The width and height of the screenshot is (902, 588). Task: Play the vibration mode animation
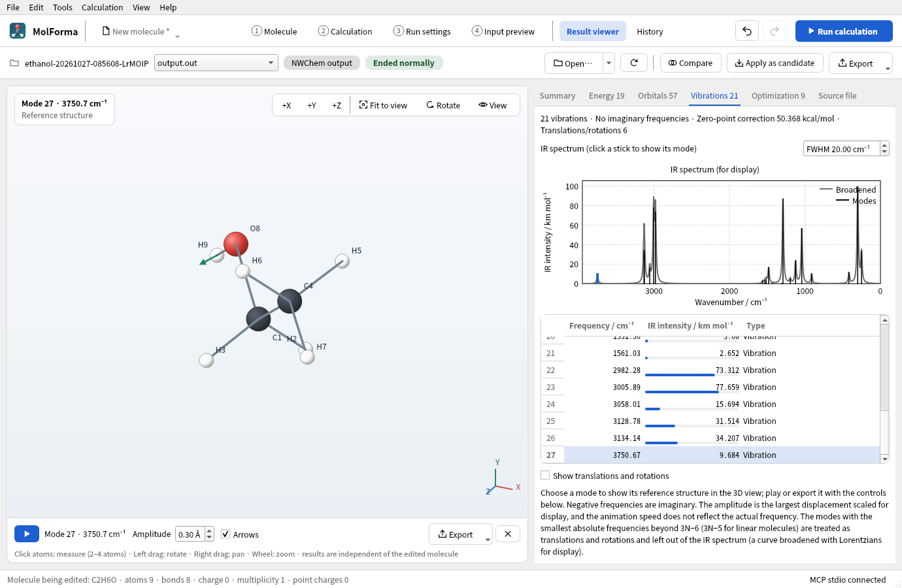click(x=27, y=534)
